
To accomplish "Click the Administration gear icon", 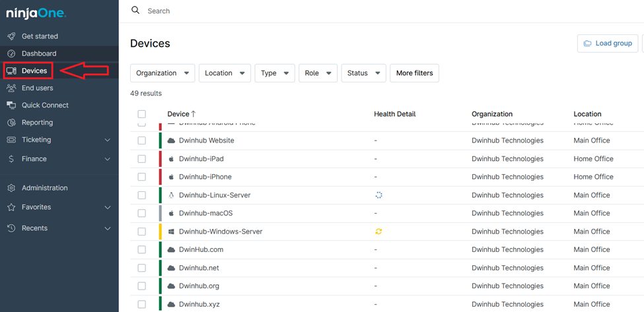I will pos(11,188).
